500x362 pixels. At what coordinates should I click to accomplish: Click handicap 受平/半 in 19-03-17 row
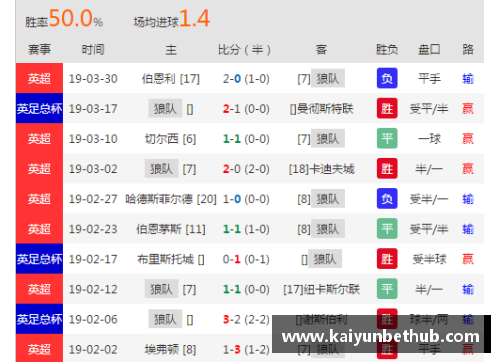(429, 109)
